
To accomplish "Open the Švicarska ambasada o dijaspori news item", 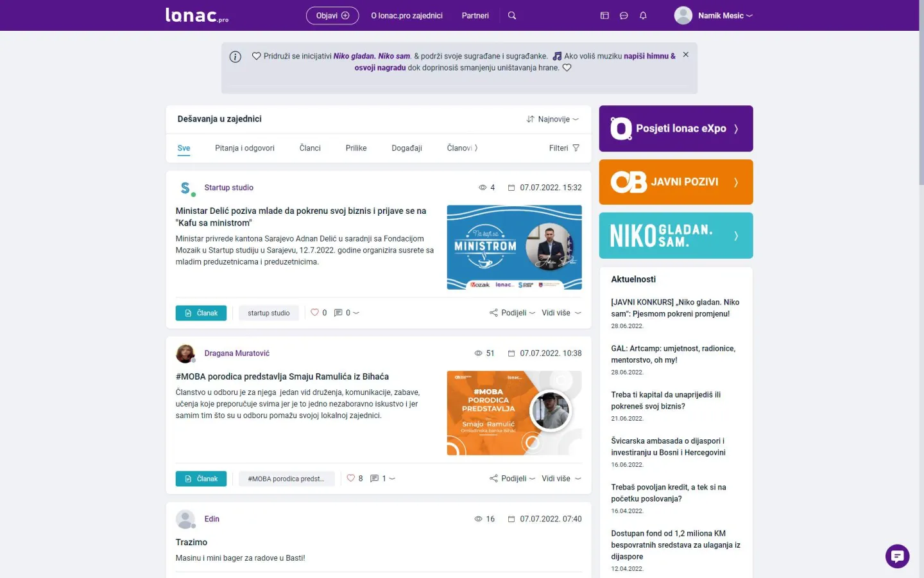I will 668,447.
